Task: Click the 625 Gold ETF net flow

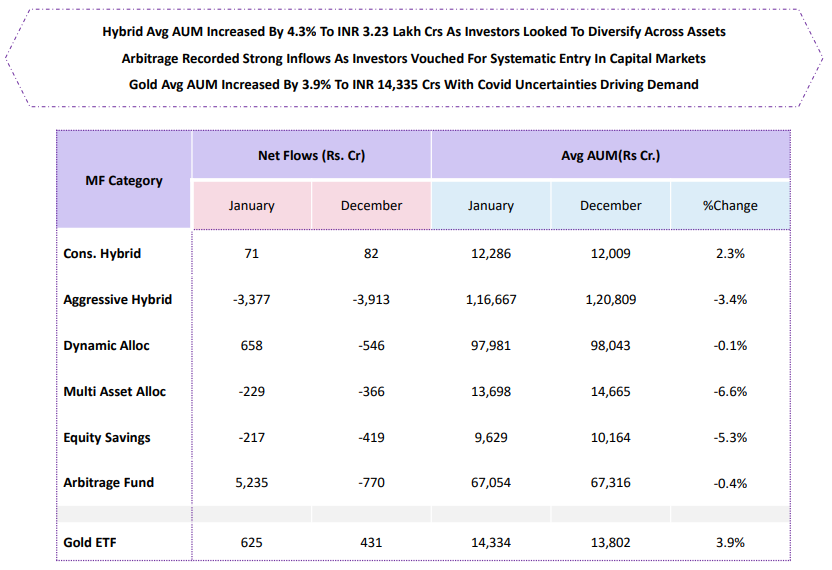Action: pyautogui.click(x=252, y=542)
